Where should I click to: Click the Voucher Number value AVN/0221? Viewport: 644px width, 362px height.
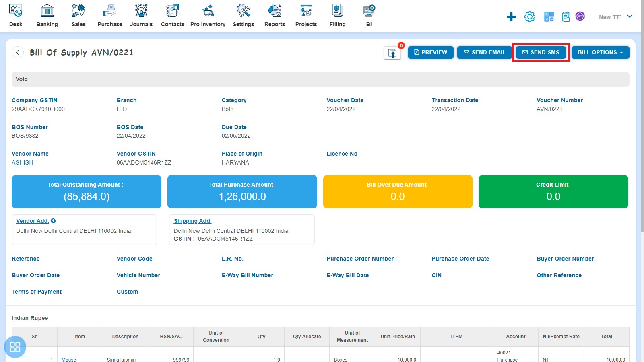click(x=549, y=109)
